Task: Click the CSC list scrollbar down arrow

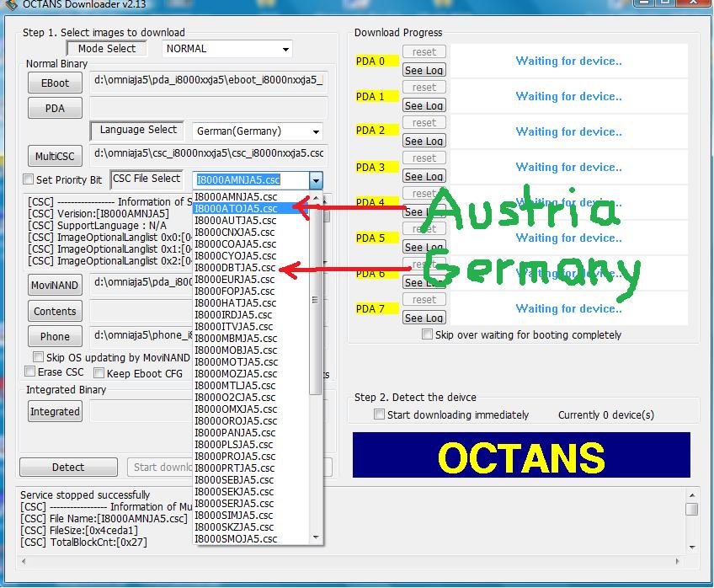Action: tap(316, 538)
